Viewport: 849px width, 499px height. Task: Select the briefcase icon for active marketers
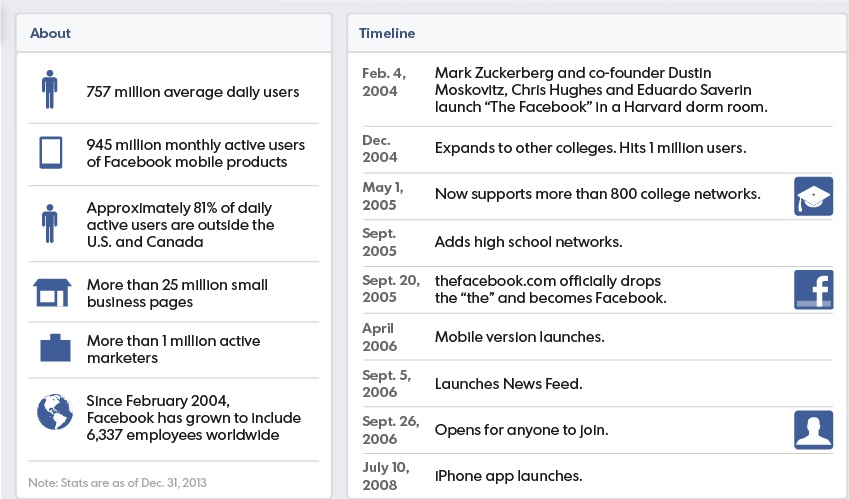(55, 347)
